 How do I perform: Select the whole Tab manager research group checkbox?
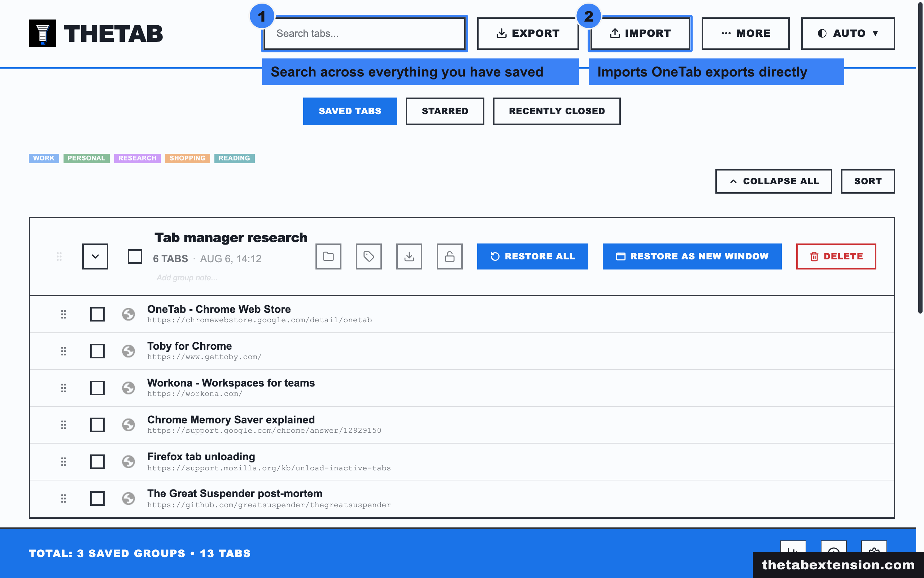click(x=135, y=256)
